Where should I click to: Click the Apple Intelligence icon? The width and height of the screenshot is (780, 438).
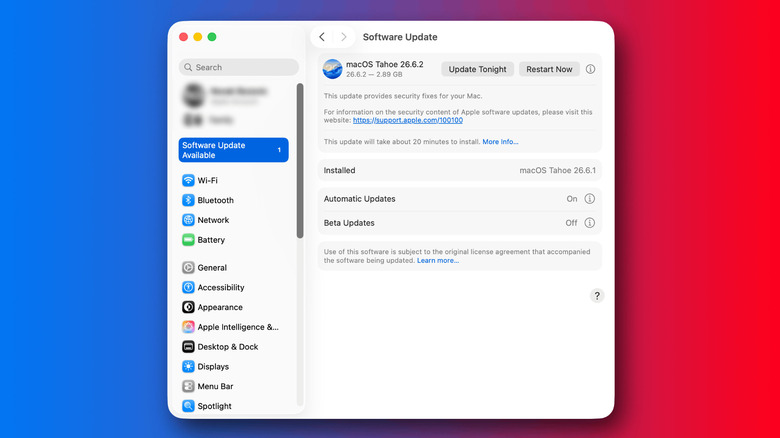188,327
